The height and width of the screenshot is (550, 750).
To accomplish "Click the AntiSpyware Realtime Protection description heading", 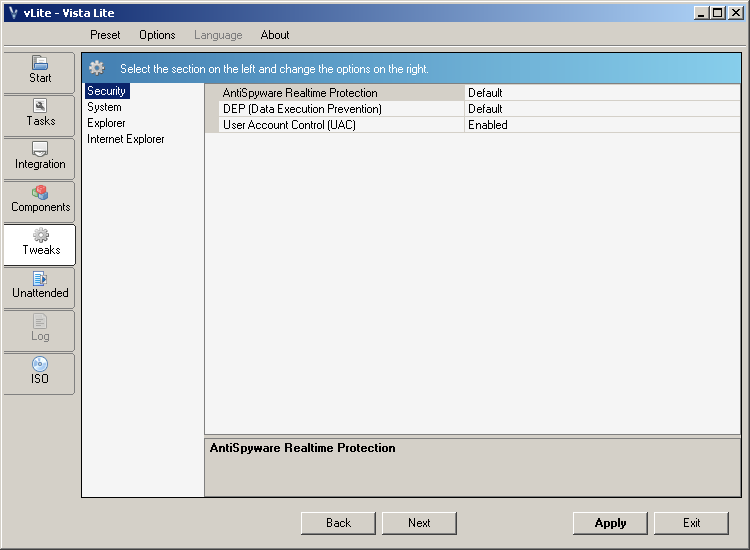I will click(302, 448).
